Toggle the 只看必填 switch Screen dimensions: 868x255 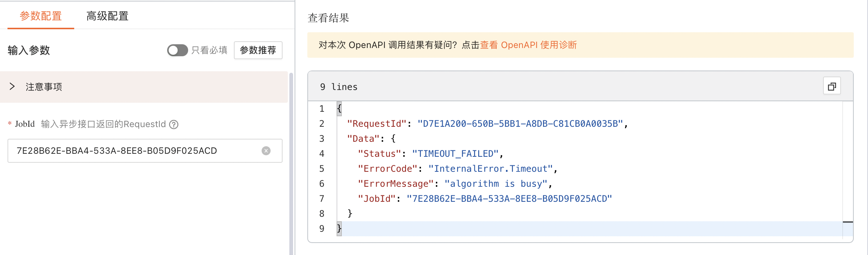[177, 50]
